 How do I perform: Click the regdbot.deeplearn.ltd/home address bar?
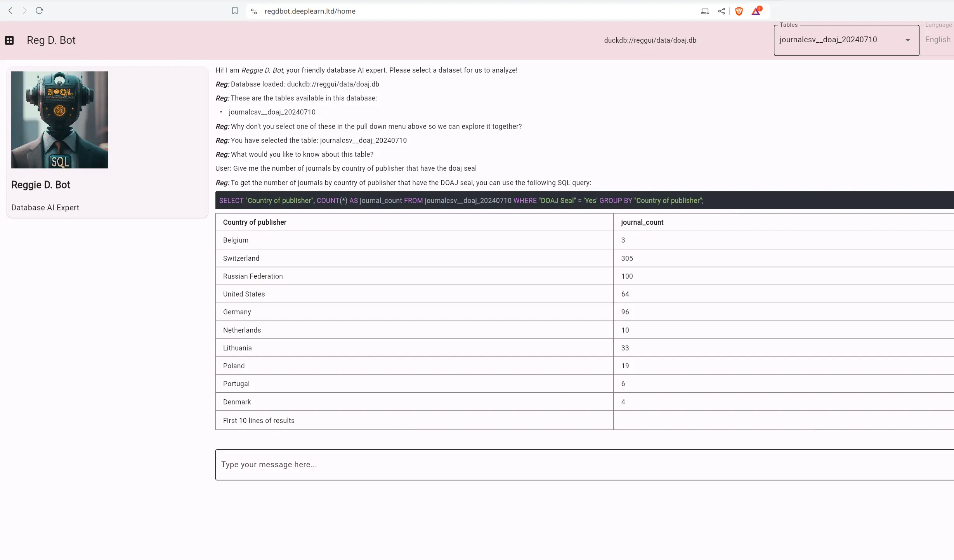click(x=310, y=11)
